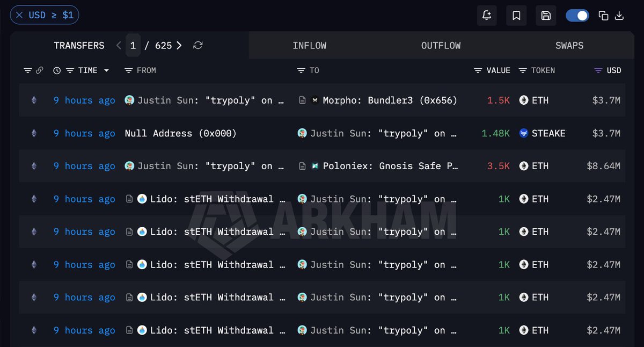Open the 9 hours ago link in Null Address row

(84, 133)
